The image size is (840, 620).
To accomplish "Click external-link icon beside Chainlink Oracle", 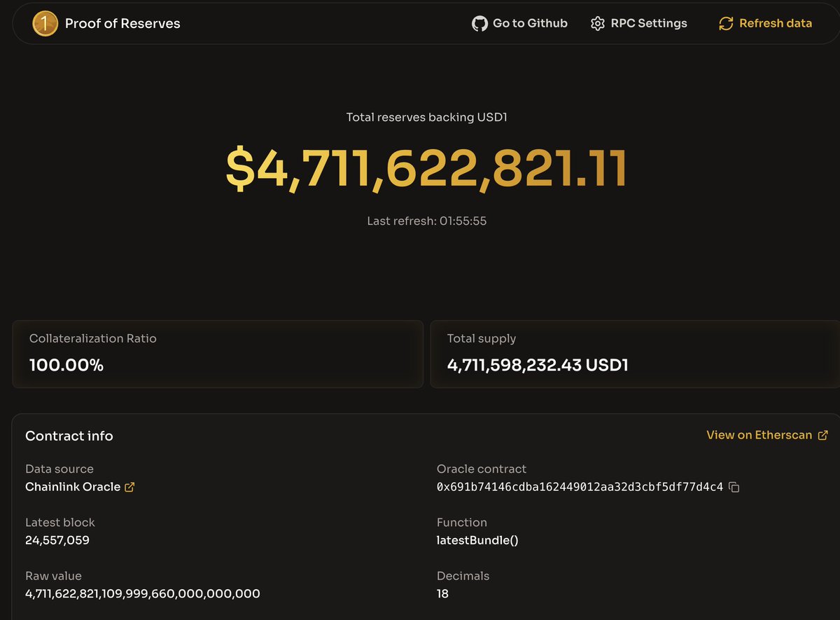I will click(x=129, y=487).
